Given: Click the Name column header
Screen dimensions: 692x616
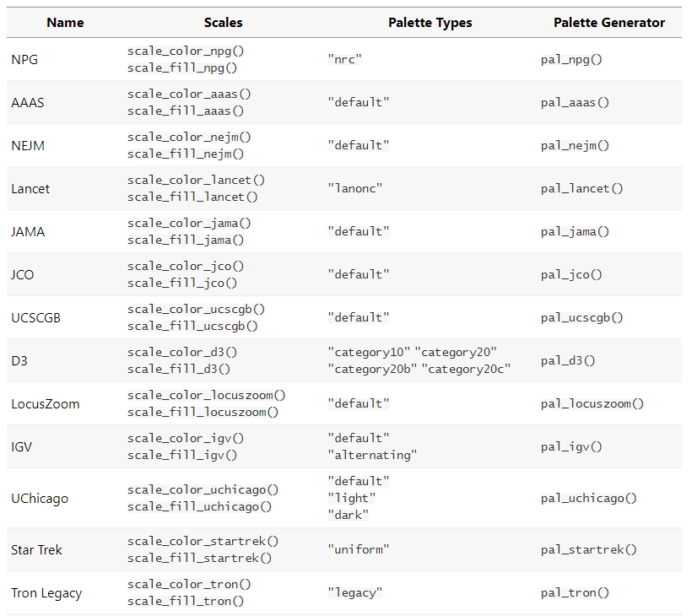Looking at the screenshot, I should (x=65, y=23).
